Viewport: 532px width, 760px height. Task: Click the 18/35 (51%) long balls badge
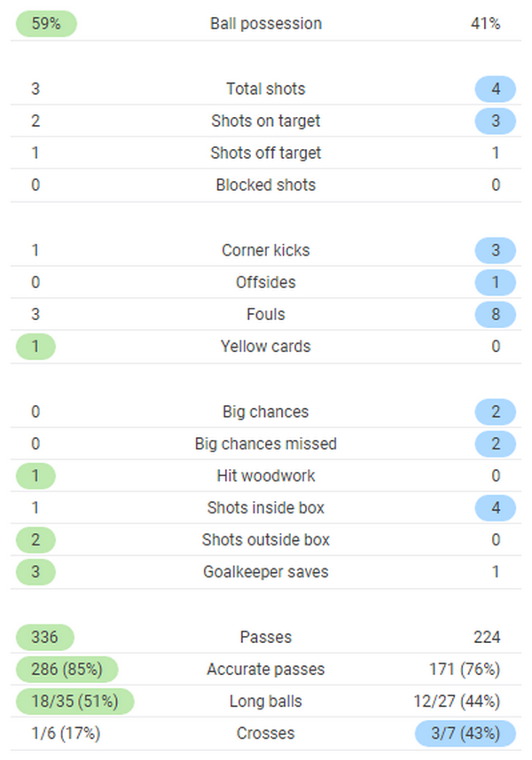pos(74,701)
